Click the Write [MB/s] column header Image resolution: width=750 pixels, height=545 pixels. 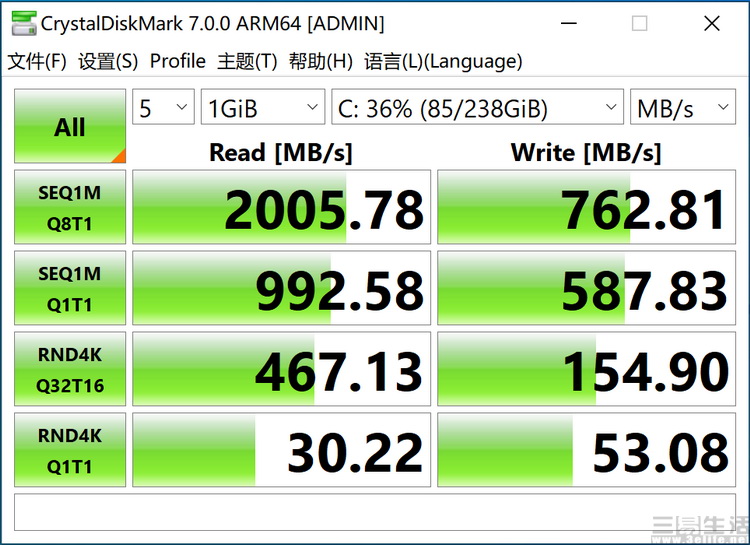click(x=586, y=153)
